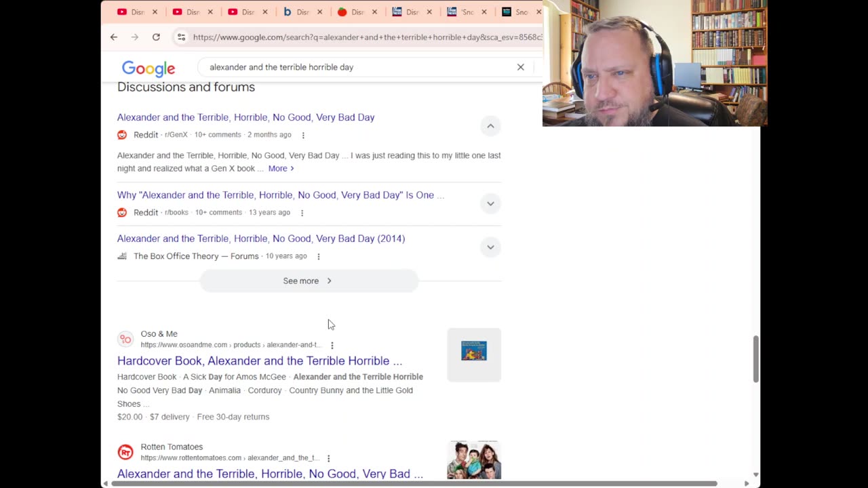Click the rottentomatoes.com URL breadcrumb
The height and width of the screenshot is (488, 868).
coord(230,458)
